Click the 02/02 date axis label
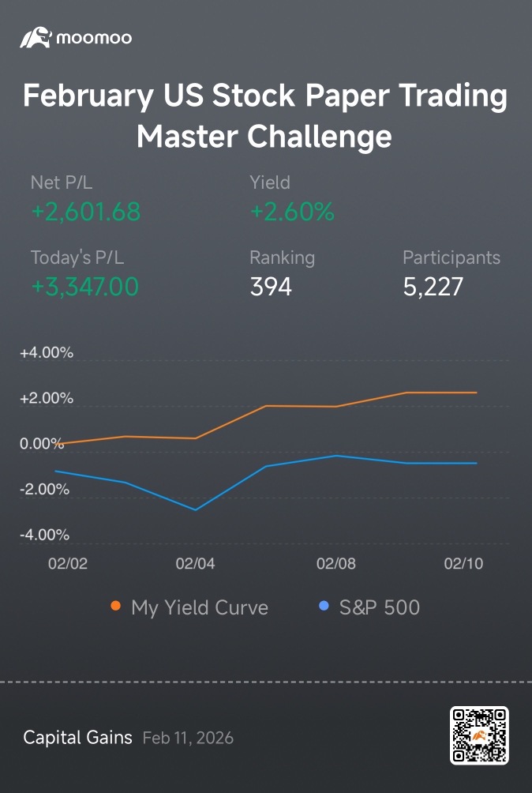532x793 pixels. [x=68, y=563]
